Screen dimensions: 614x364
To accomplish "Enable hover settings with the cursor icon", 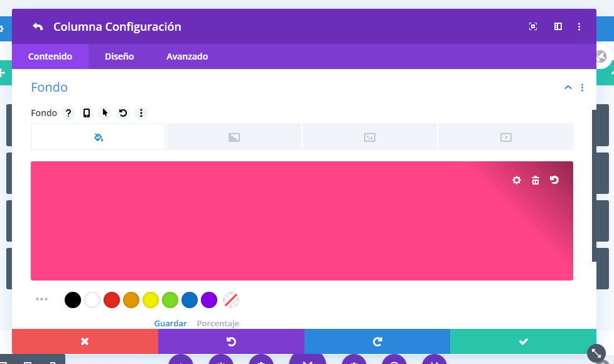I will point(105,113).
